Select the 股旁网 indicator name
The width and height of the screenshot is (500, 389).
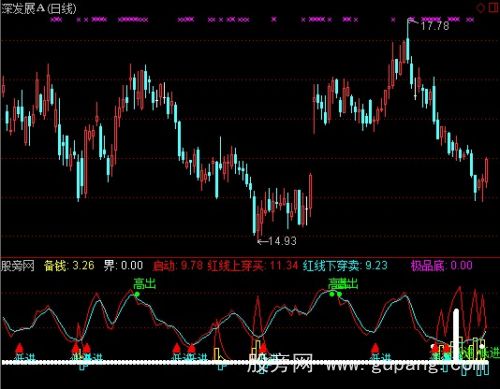click(18, 266)
